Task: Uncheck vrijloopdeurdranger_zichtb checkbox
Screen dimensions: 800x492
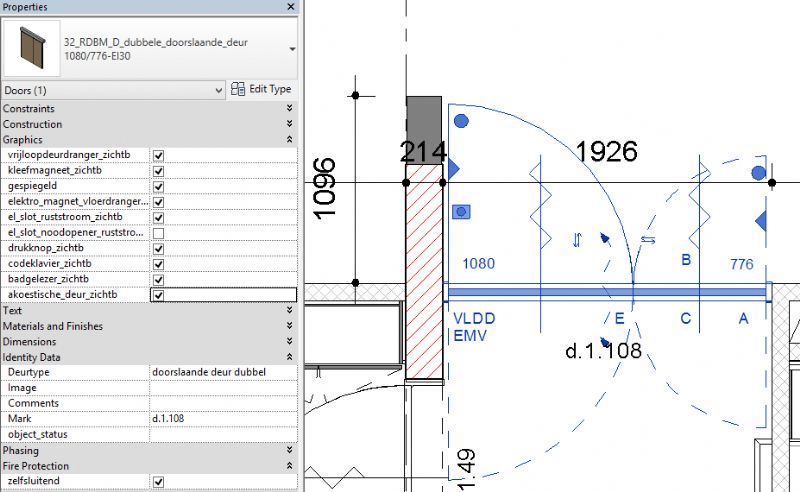Action: click(x=158, y=156)
